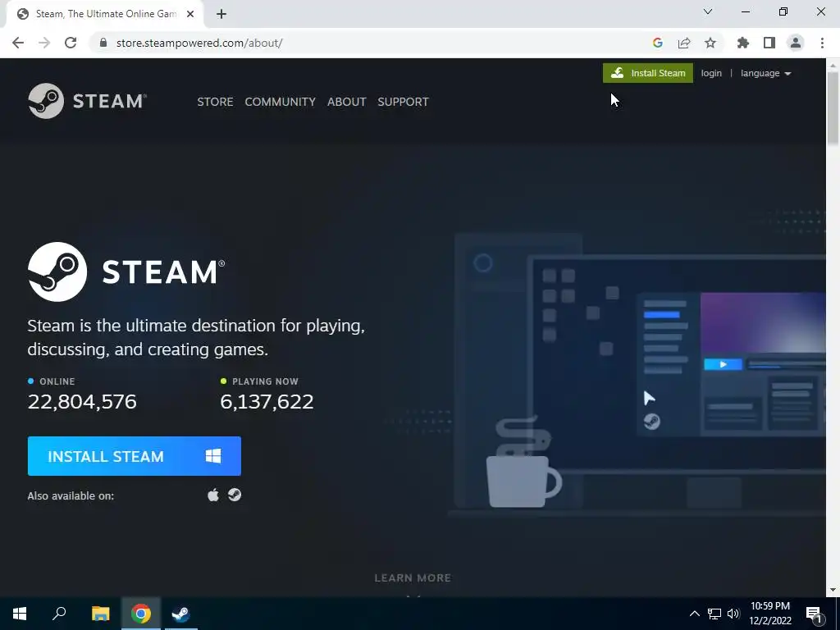Open the notification center icon

815,614
